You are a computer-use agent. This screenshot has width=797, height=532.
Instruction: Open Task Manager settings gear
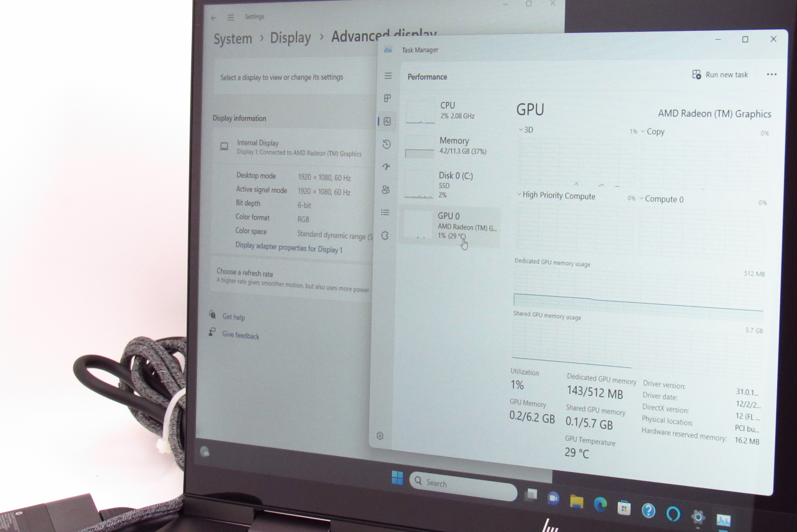[380, 436]
